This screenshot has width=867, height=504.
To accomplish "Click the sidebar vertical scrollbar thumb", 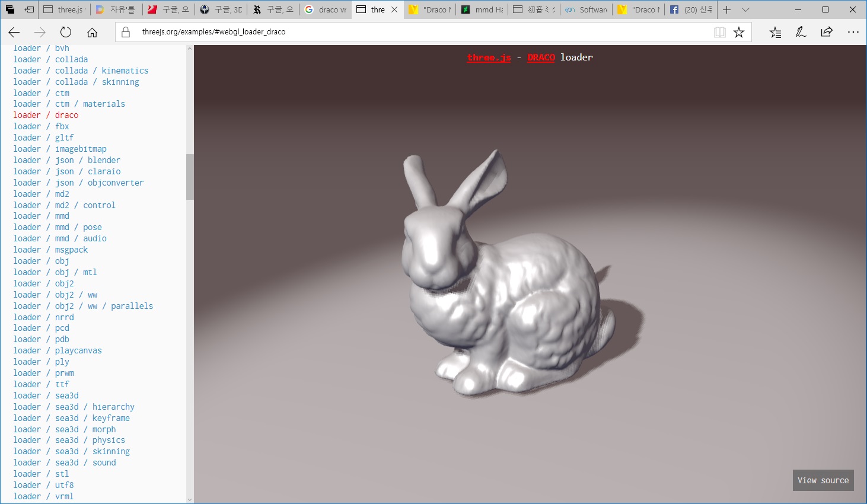I will click(190, 177).
